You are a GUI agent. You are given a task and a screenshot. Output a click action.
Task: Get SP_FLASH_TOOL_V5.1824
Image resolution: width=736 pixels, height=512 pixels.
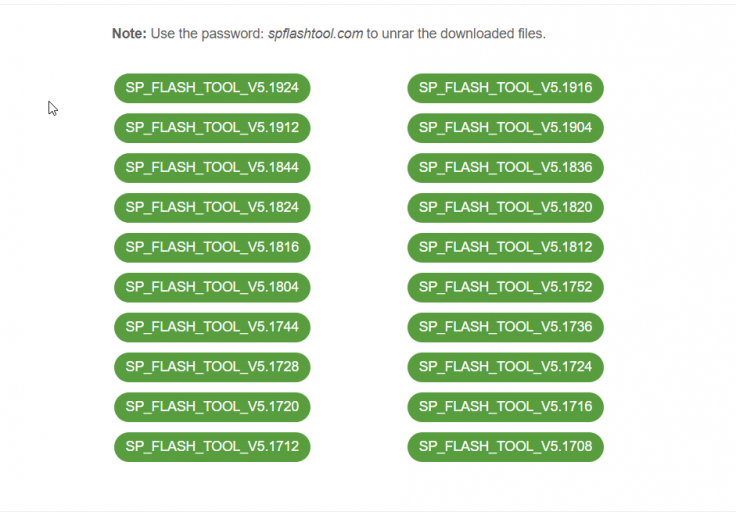point(212,207)
